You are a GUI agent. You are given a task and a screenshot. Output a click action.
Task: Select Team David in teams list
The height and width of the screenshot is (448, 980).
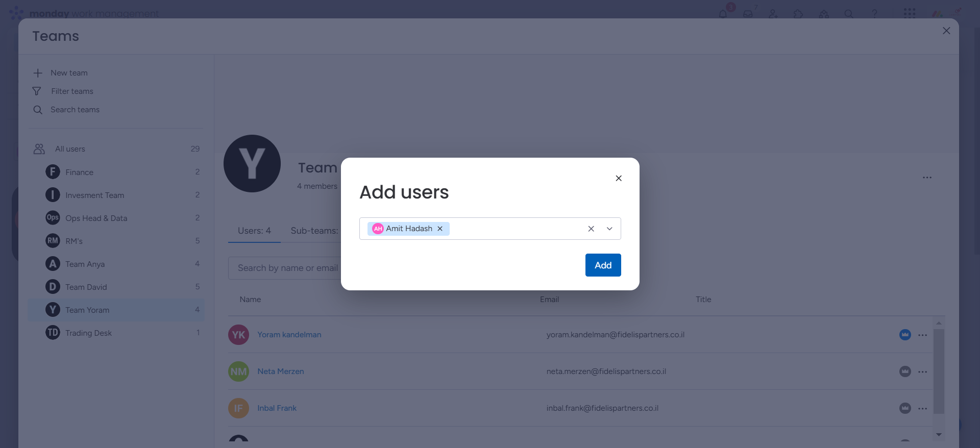pyautogui.click(x=86, y=287)
